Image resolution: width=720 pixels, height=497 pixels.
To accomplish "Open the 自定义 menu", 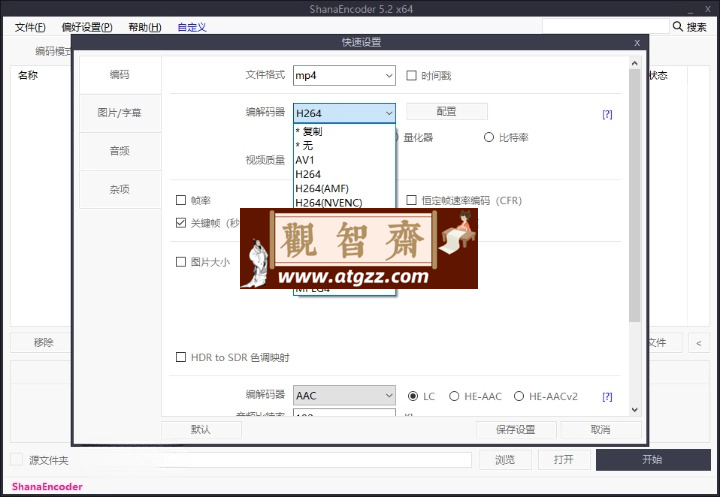I will 191,27.
